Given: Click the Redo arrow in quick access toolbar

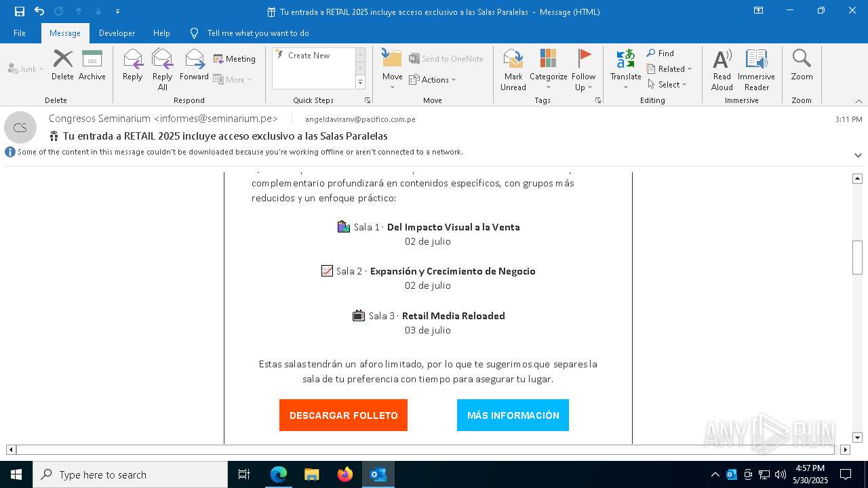Looking at the screenshot, I should [58, 12].
